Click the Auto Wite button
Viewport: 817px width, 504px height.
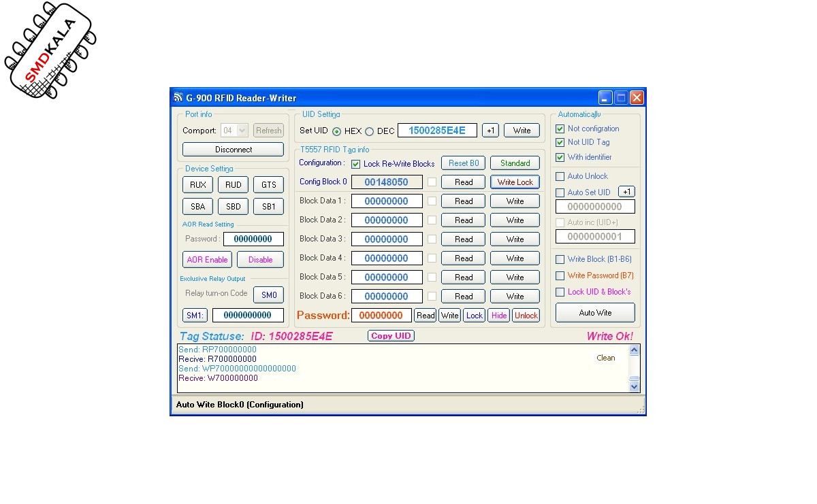click(595, 313)
